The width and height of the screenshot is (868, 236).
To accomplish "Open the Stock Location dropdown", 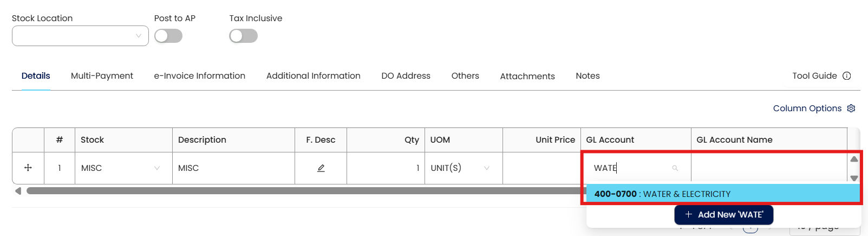I will pos(80,36).
